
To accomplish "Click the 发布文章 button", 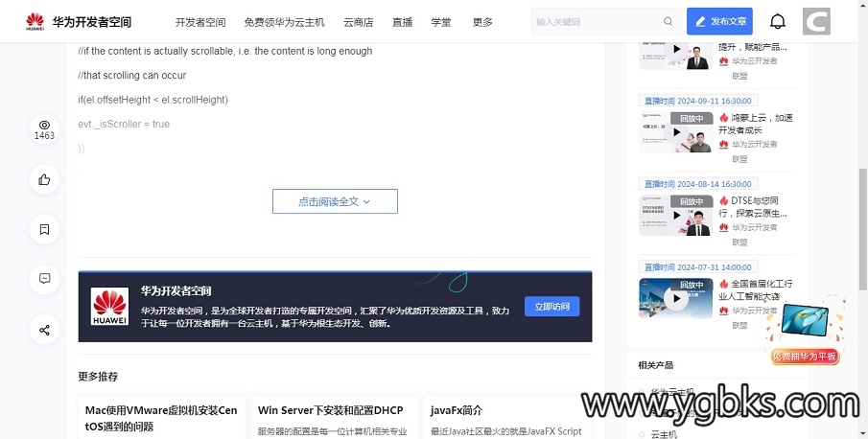I will click(x=719, y=21).
